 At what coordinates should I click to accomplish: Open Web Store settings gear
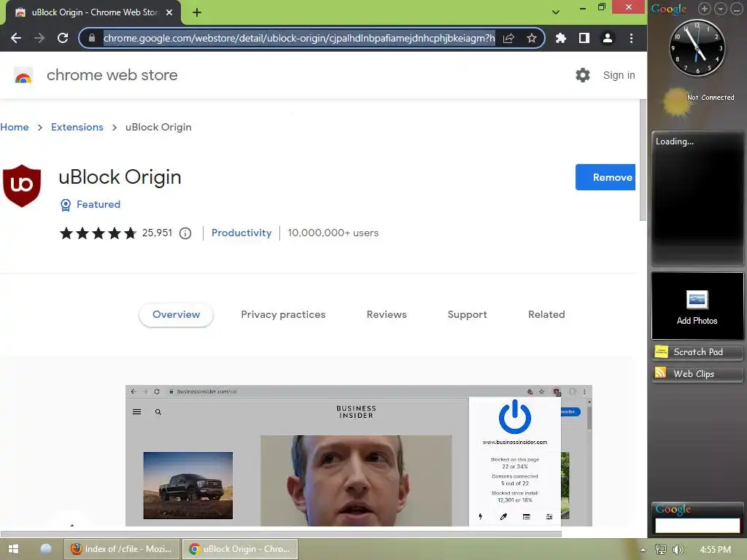click(583, 75)
